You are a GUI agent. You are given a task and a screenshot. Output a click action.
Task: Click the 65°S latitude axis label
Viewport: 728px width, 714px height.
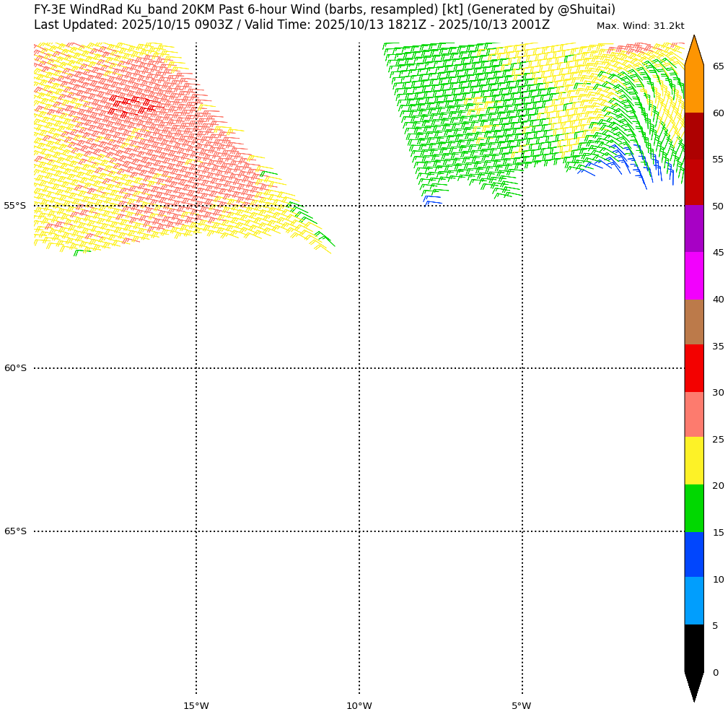pyautogui.click(x=14, y=531)
